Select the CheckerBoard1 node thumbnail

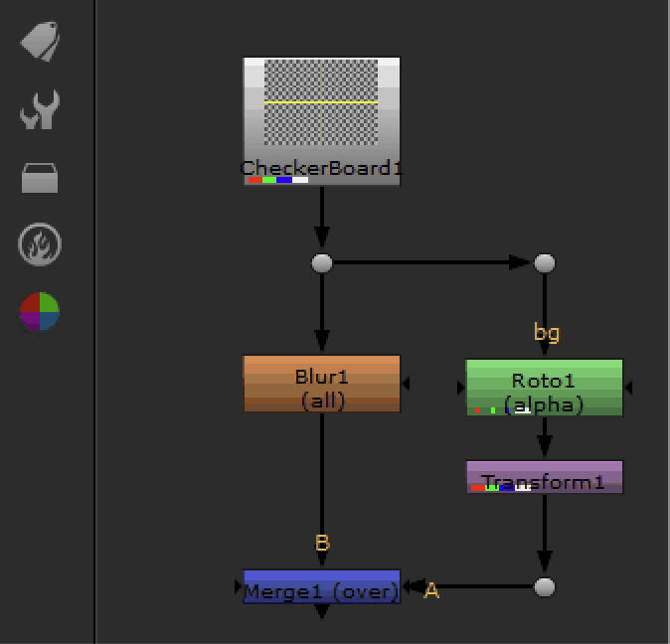pyautogui.click(x=321, y=104)
